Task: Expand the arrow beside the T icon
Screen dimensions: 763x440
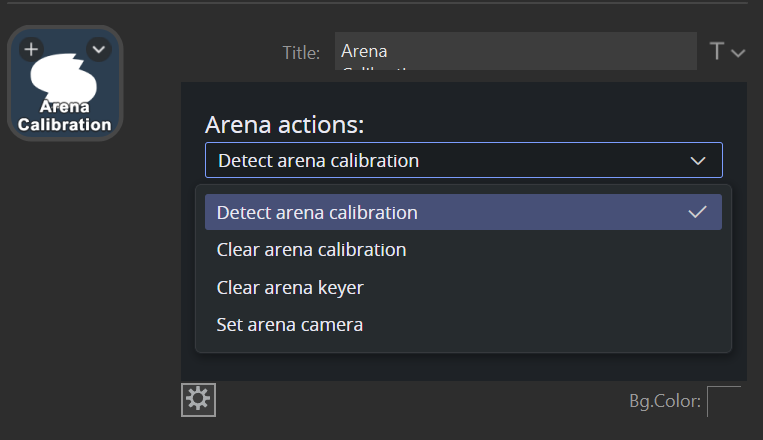Action: [739, 53]
